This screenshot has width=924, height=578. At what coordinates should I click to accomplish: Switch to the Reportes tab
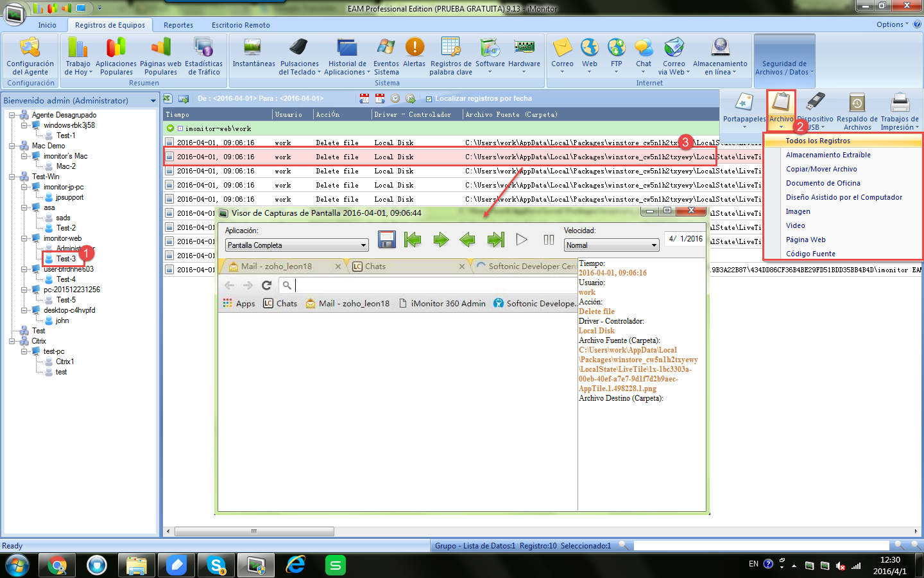(178, 25)
